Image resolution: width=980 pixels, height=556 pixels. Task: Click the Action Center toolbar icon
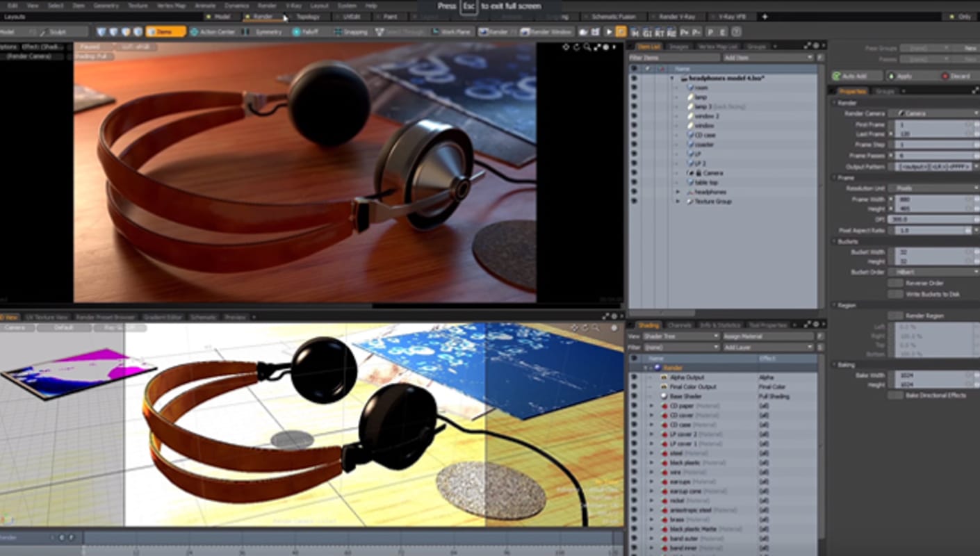pos(194,32)
